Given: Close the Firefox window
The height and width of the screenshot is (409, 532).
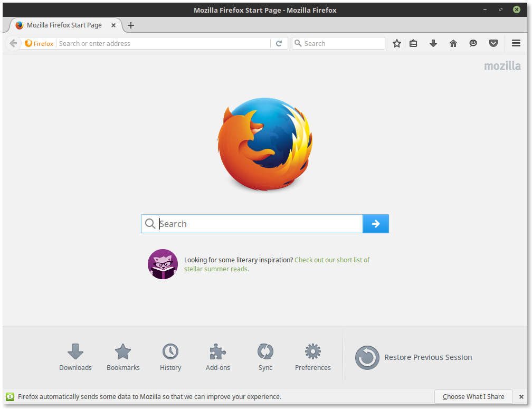Looking at the screenshot, I should tap(516, 9).
